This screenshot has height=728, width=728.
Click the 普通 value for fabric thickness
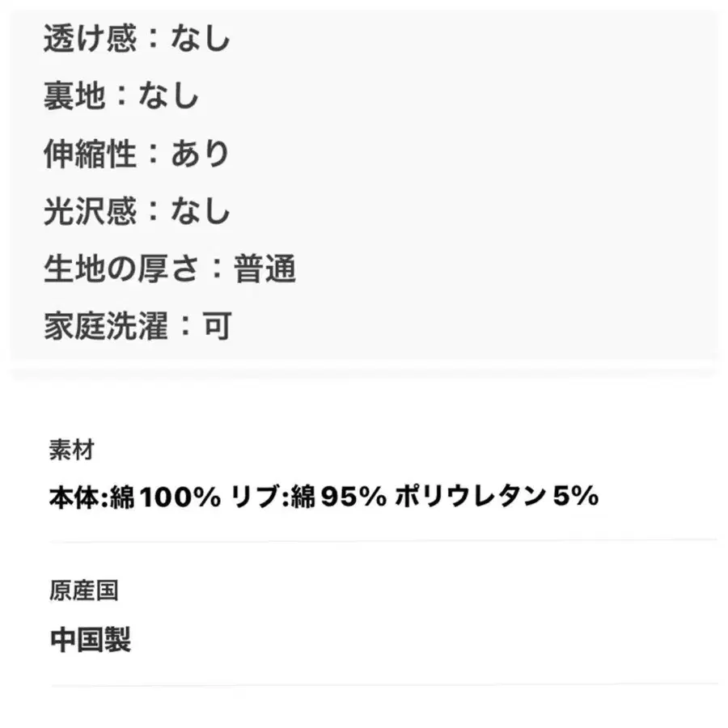click(x=265, y=269)
